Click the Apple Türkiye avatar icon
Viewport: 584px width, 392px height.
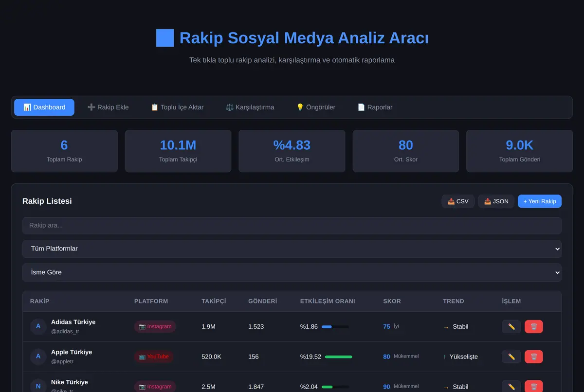click(x=38, y=356)
